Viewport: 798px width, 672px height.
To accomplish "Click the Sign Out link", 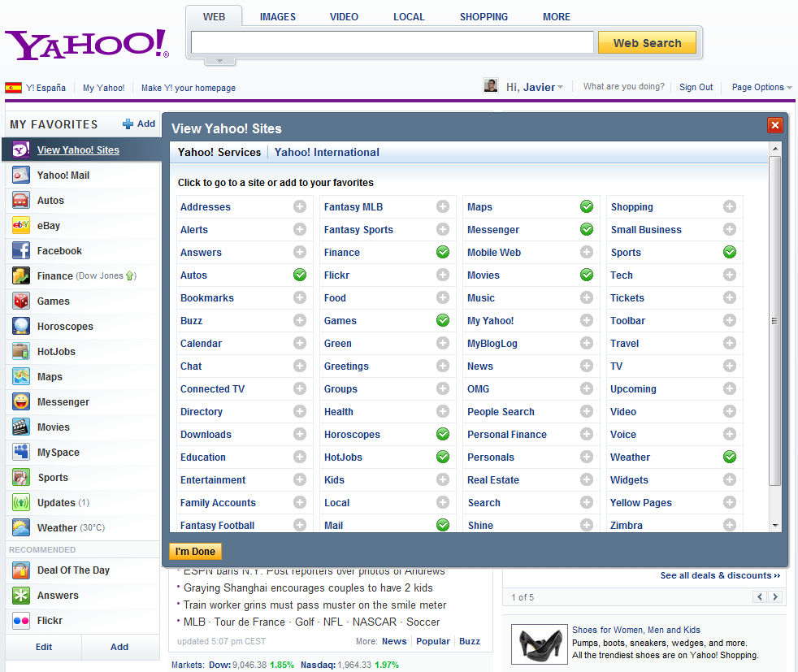I will click(x=696, y=87).
